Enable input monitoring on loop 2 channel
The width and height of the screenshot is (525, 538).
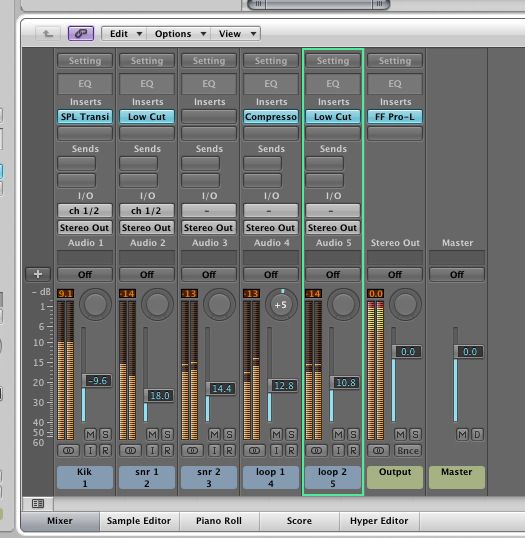(x=339, y=450)
